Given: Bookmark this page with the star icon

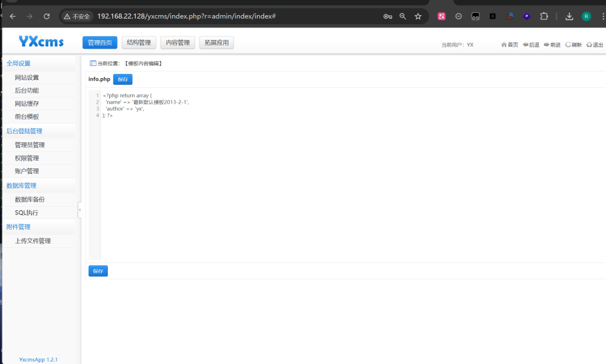Looking at the screenshot, I should [418, 16].
